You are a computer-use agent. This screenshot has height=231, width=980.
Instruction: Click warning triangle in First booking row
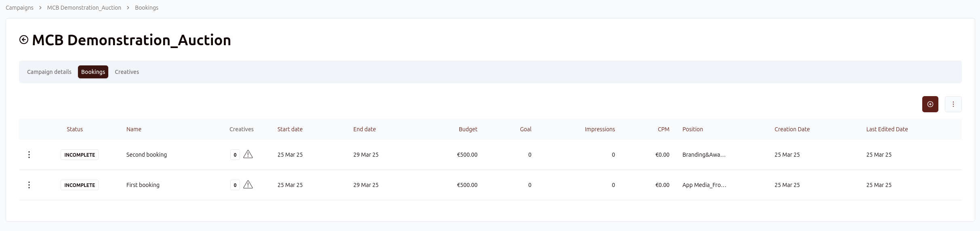point(248,185)
